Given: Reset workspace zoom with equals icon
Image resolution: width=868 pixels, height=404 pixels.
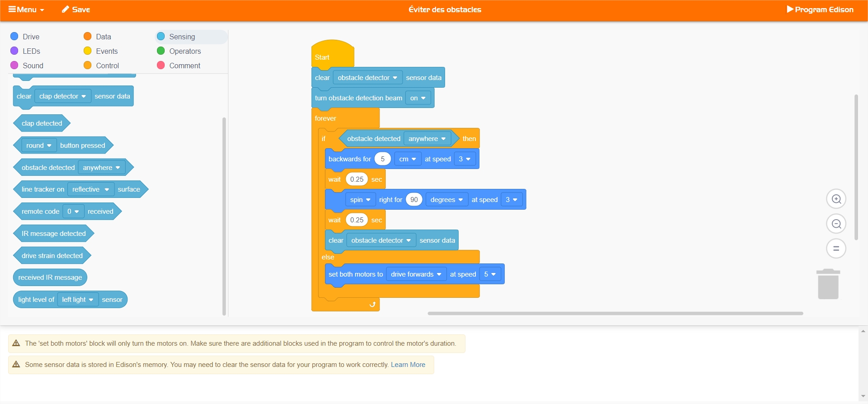Looking at the screenshot, I should [836, 249].
